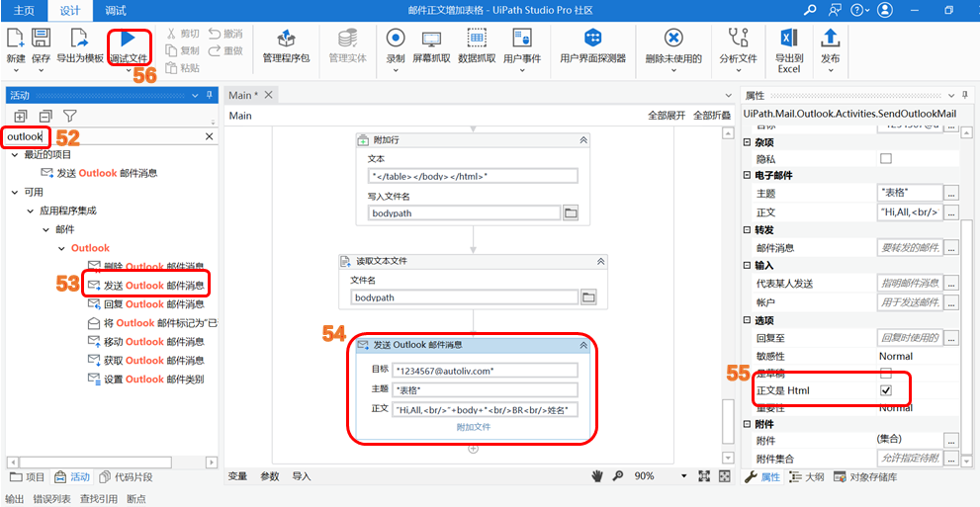Open the Project (项目) panel tab
This screenshot has width=980, height=507.
(28, 477)
